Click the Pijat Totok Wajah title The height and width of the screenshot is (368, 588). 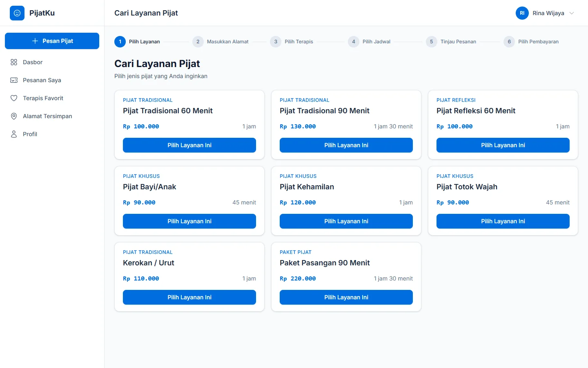pyautogui.click(x=467, y=187)
